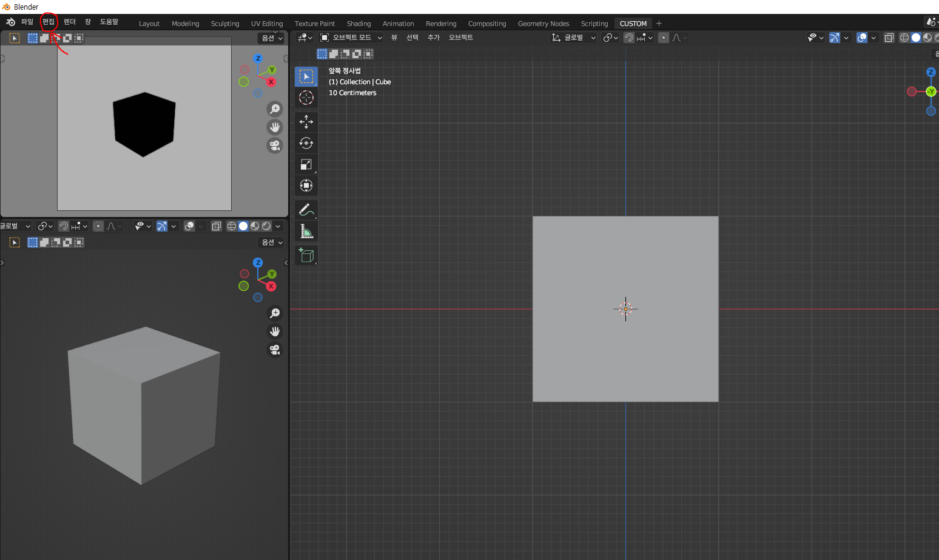Open the 추가 menu in viewport header
Screen dimensions: 939x560
434,38
